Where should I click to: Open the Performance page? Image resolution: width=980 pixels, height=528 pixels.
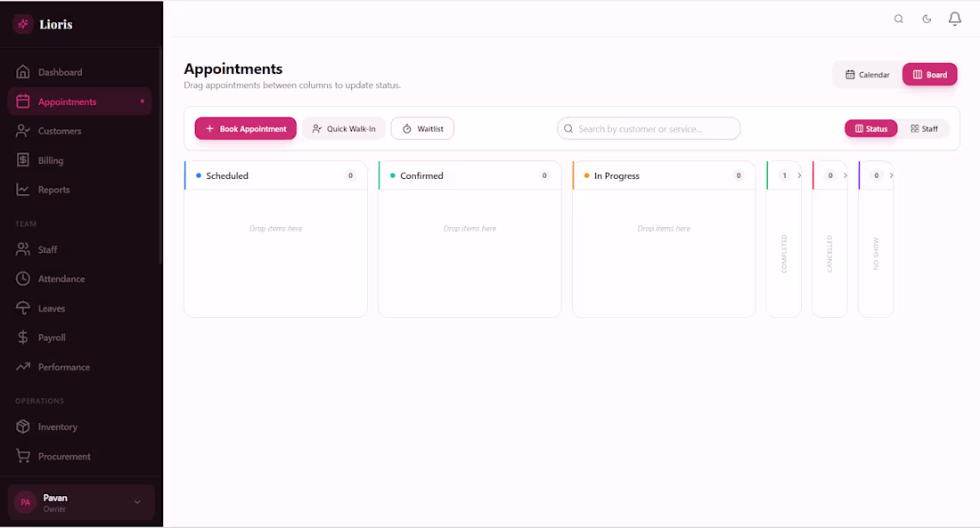[80, 367]
